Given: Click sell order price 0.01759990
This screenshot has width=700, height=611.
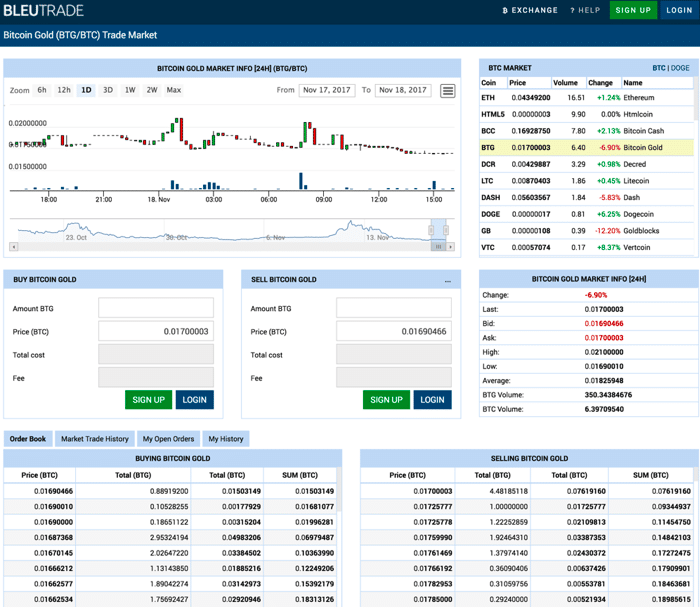Looking at the screenshot, I should (433, 537).
